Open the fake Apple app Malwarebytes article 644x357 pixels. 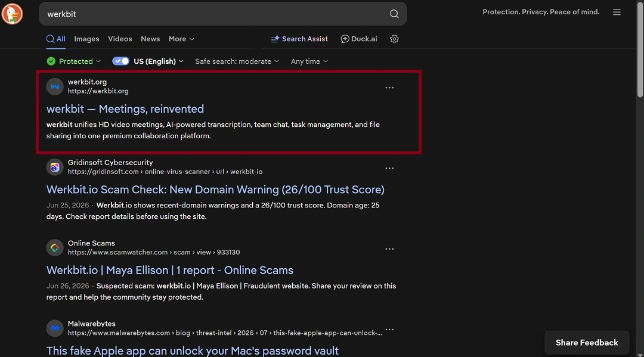coord(192,350)
